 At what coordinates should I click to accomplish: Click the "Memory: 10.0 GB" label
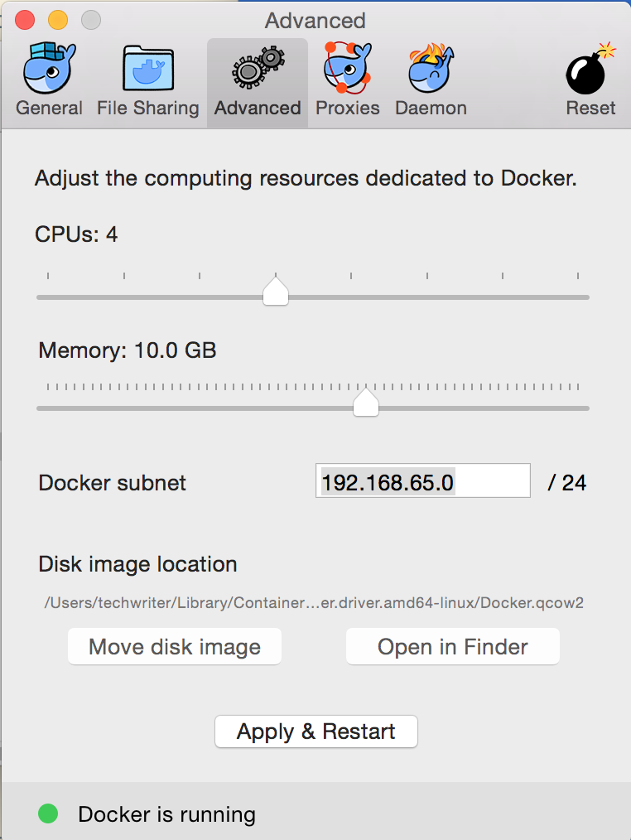[x=128, y=350]
